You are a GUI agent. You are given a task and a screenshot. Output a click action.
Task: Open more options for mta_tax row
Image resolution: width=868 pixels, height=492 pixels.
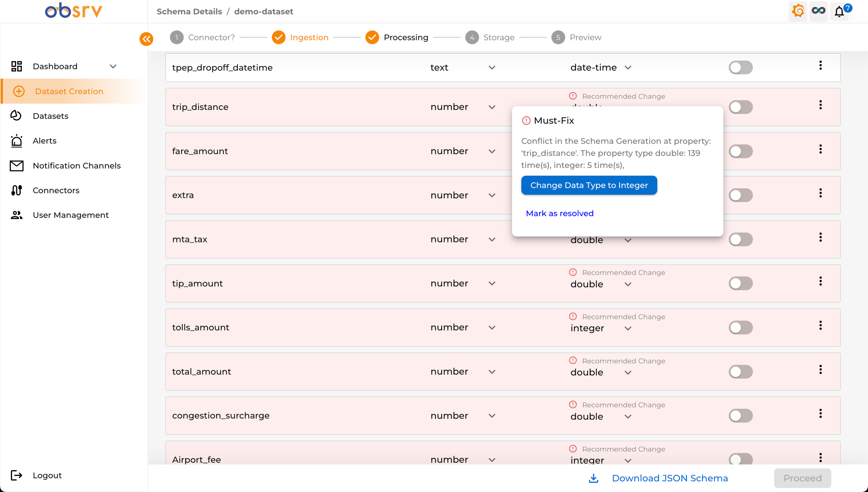821,238
